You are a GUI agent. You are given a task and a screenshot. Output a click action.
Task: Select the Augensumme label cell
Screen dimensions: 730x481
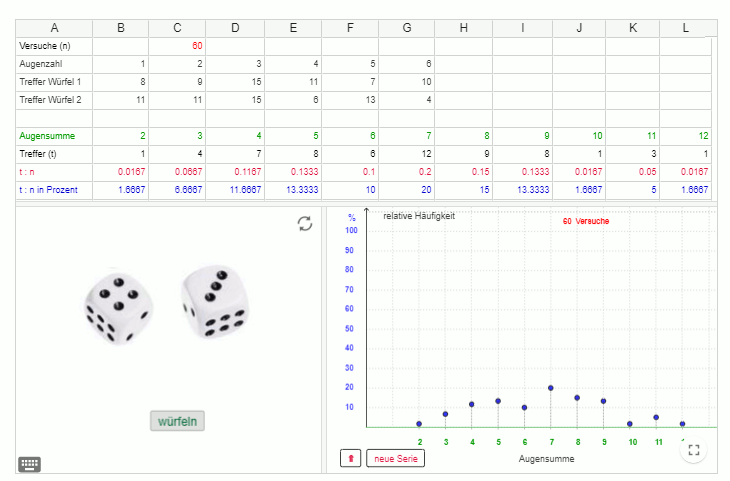[54, 135]
